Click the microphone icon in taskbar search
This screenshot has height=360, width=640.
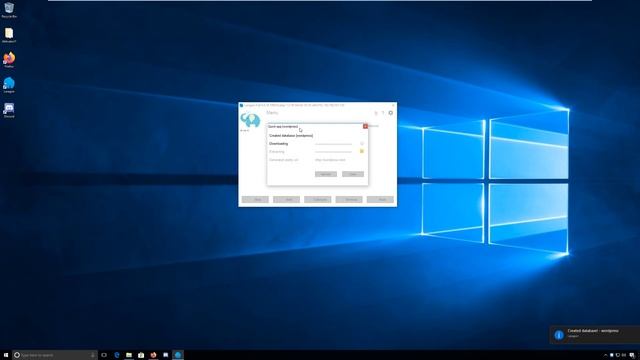pos(93,355)
